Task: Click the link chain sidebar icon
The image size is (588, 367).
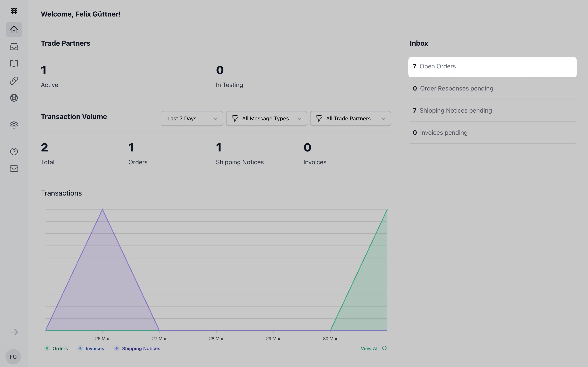Action: pyautogui.click(x=14, y=81)
